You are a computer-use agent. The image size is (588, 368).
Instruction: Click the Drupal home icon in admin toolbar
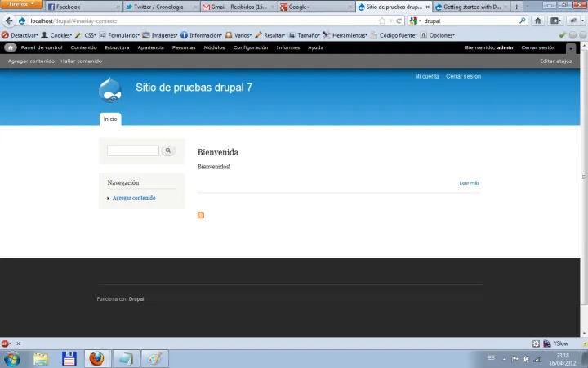click(x=10, y=47)
